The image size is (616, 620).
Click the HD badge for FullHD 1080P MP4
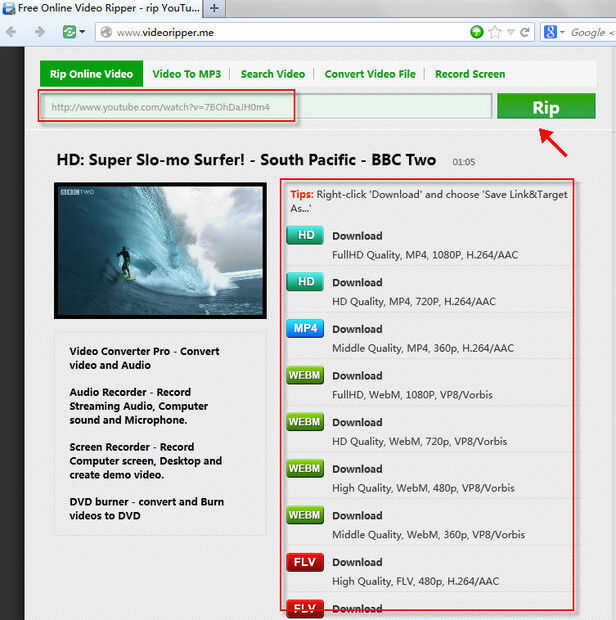305,235
